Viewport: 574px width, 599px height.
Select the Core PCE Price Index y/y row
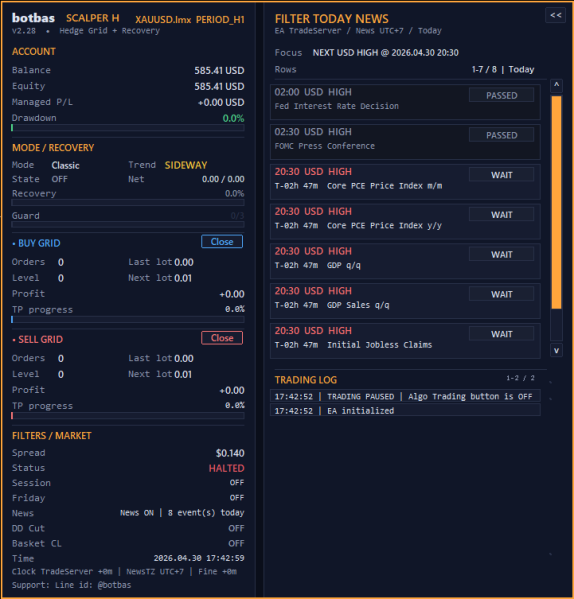coord(405,222)
